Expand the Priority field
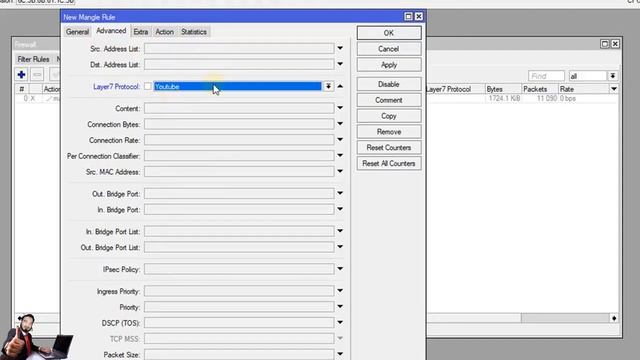This screenshot has width=640, height=360. pos(340,307)
